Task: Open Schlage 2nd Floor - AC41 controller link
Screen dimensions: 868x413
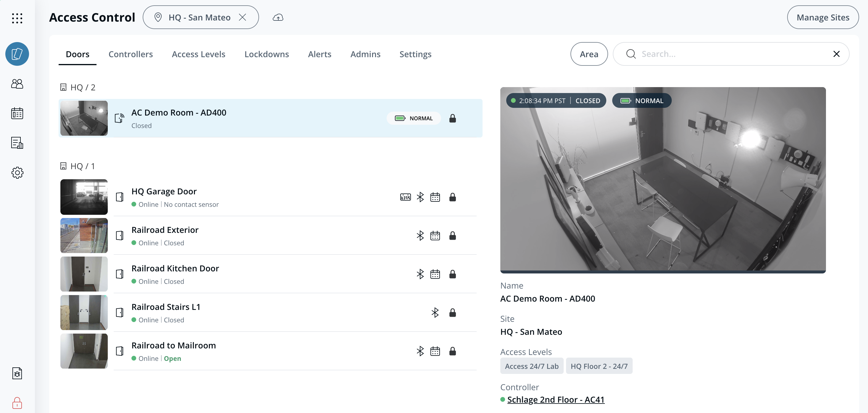Action: [556, 399]
